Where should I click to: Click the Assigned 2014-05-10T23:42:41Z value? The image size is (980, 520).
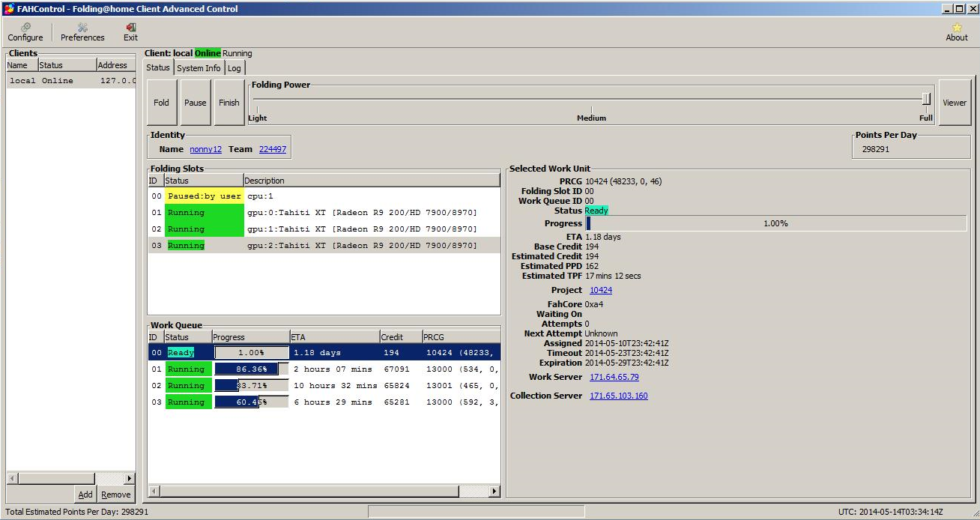pos(626,343)
